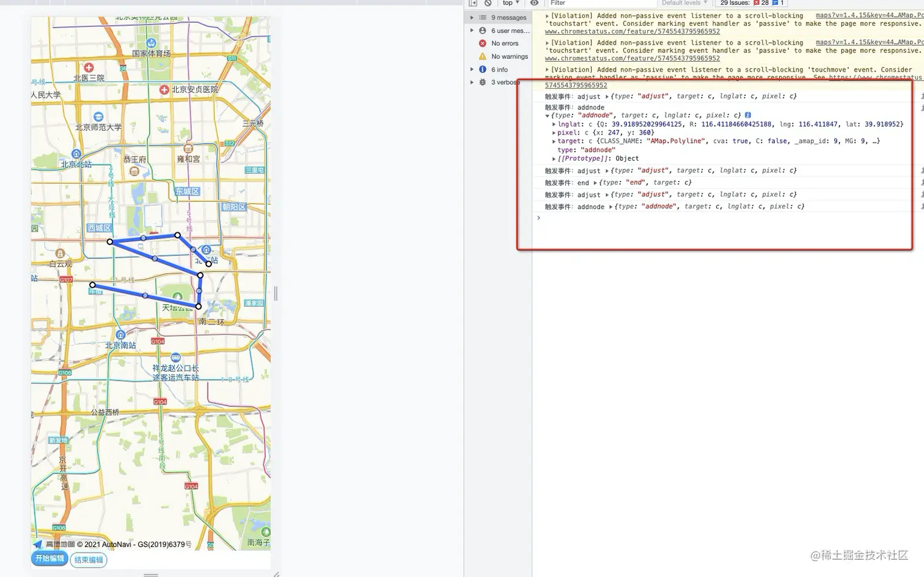The height and width of the screenshot is (577, 924).
Task: Click the G107 highway shield on map
Action: 66,280
